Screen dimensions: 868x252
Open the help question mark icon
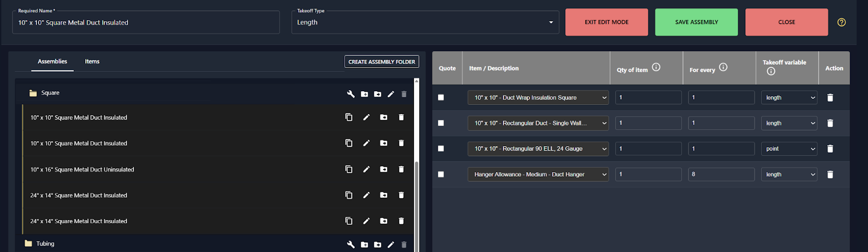click(x=841, y=22)
